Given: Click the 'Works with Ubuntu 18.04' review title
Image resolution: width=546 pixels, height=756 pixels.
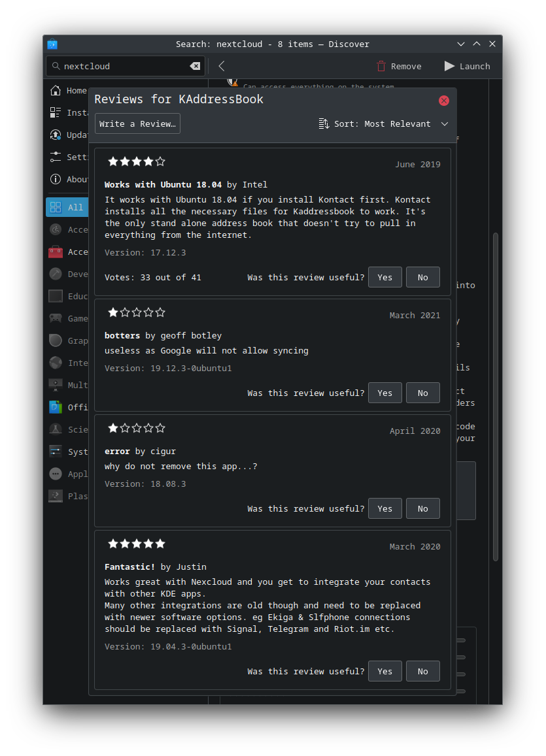Looking at the screenshot, I should (163, 185).
